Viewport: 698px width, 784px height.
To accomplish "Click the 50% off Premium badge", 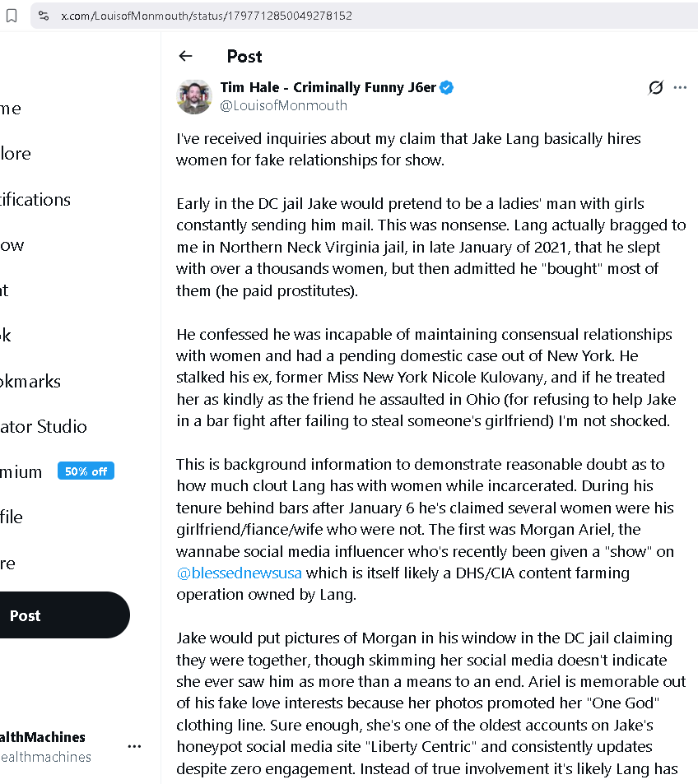I will [x=86, y=471].
